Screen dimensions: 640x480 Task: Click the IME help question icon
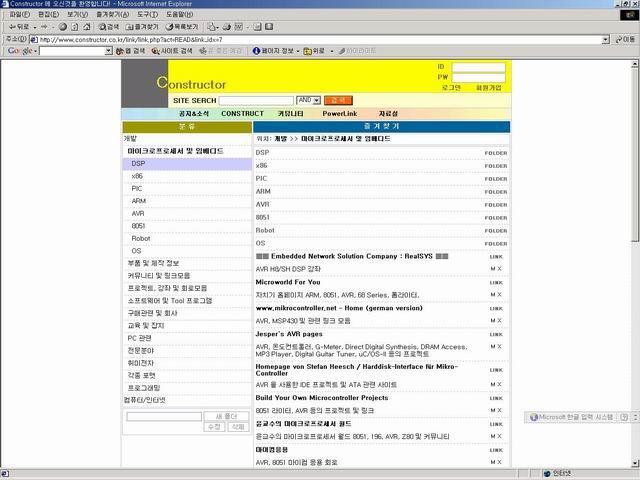[x=624, y=417]
